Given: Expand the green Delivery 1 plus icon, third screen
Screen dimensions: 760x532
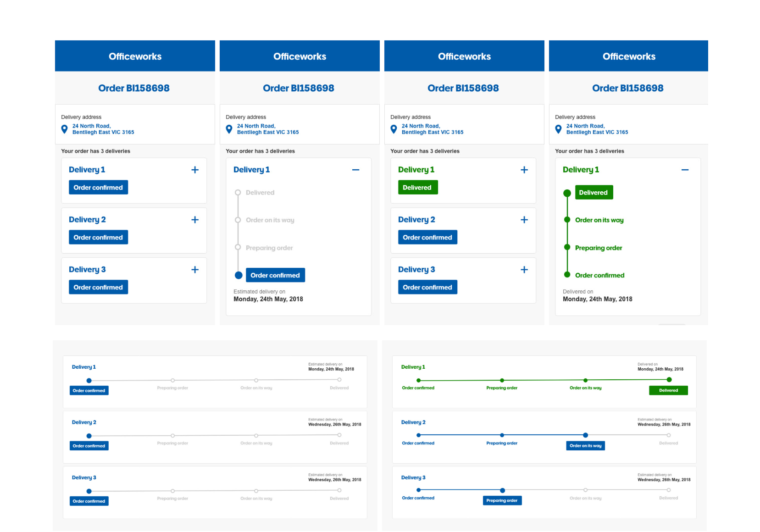Looking at the screenshot, I should (x=524, y=170).
